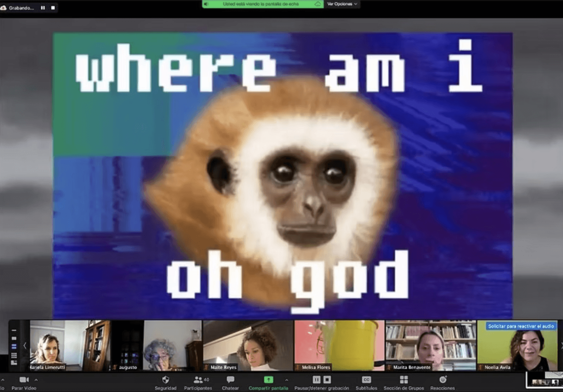This screenshot has width=563, height=392.
Task: Click the green screen-sharing notification banner
Action: pos(263,4)
